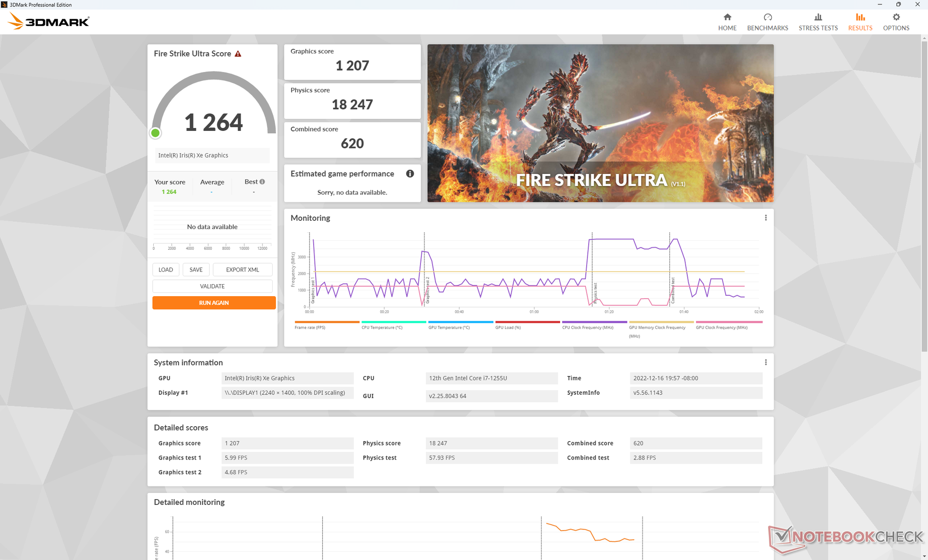Viewport: 928px width, 560px height.
Task: Toggle CPU Clock Frequency legend series
Action: [x=587, y=327]
